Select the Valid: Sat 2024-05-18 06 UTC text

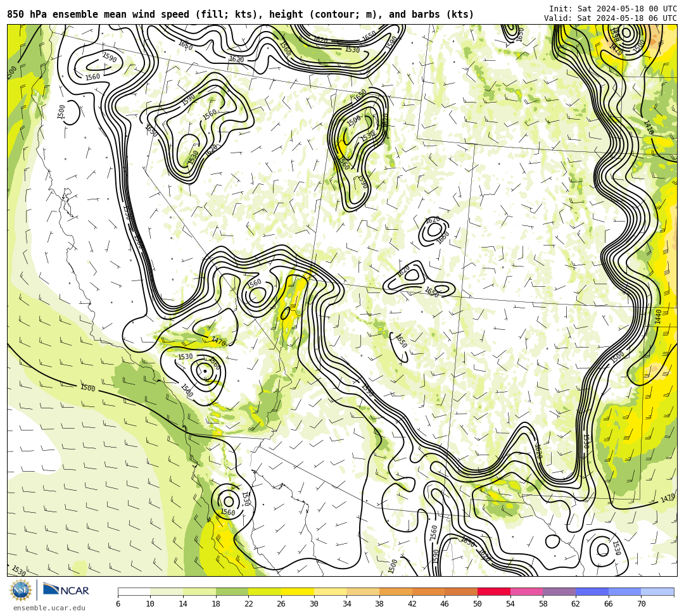click(611, 18)
